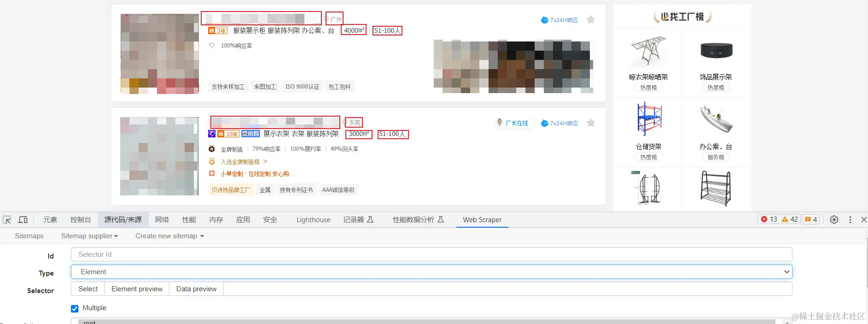Open the black shoe rack product image

[x=716, y=189]
